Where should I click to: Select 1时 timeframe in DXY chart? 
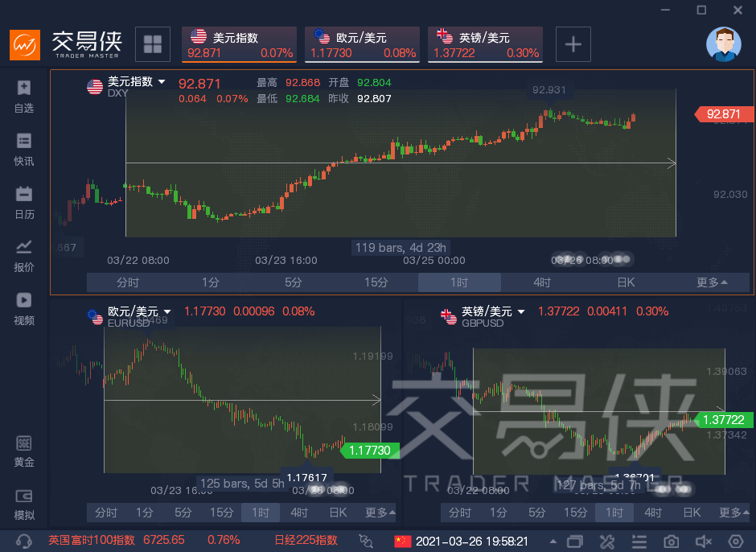click(459, 282)
